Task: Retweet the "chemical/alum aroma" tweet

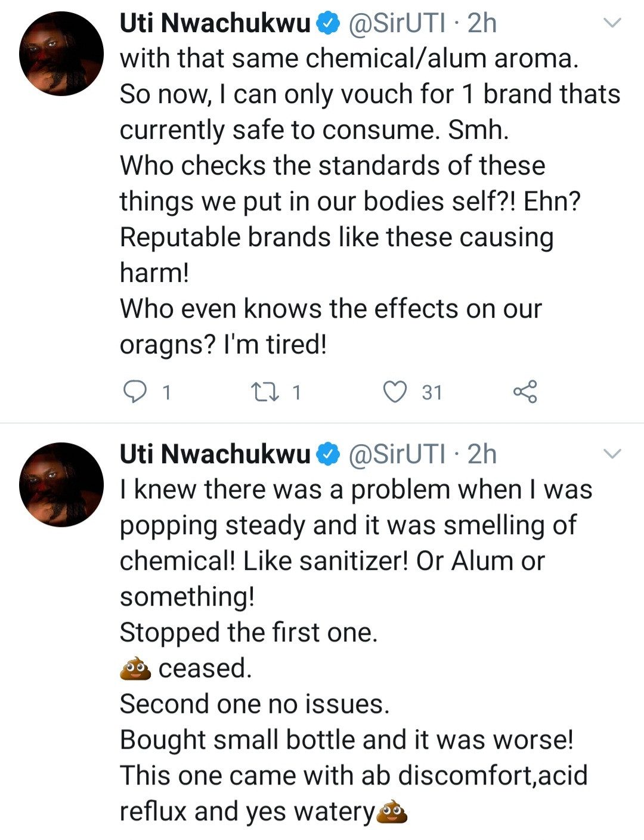Action: coord(263,392)
